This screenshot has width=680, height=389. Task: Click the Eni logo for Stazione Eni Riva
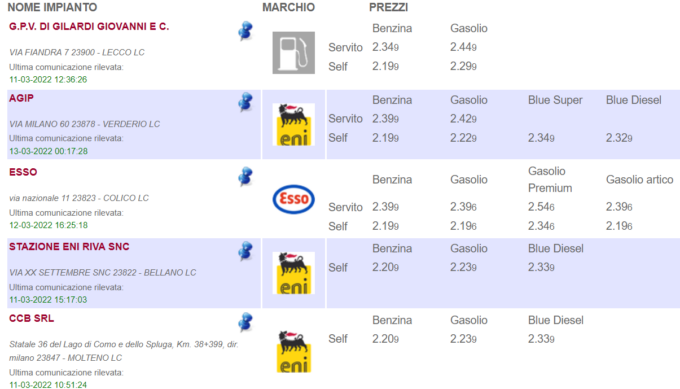(294, 273)
